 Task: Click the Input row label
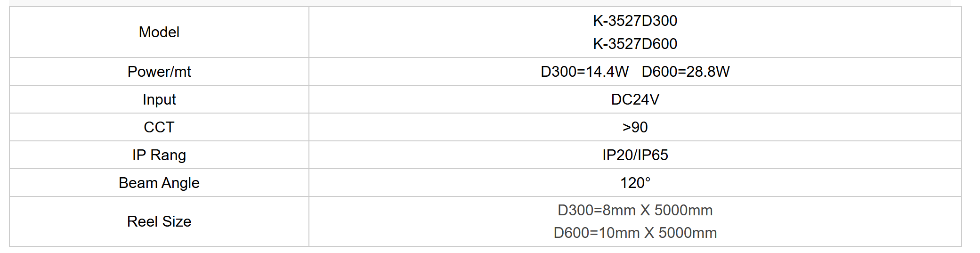pyautogui.click(x=159, y=99)
